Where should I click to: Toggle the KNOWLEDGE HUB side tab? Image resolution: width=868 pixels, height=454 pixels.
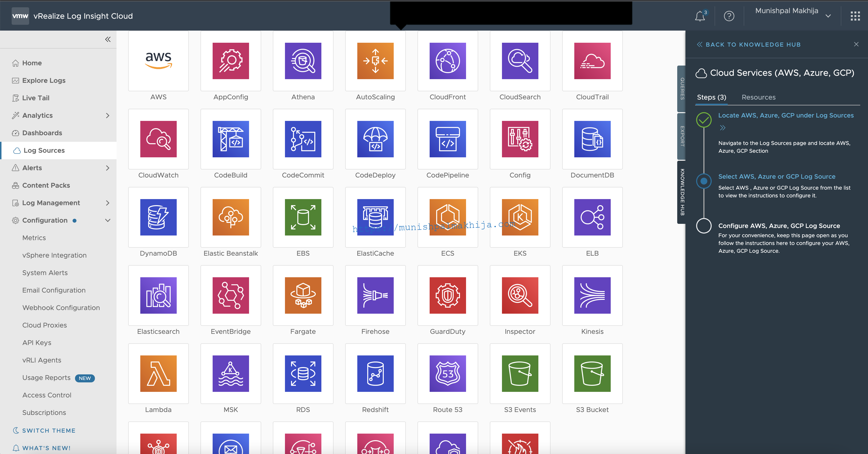click(x=682, y=192)
